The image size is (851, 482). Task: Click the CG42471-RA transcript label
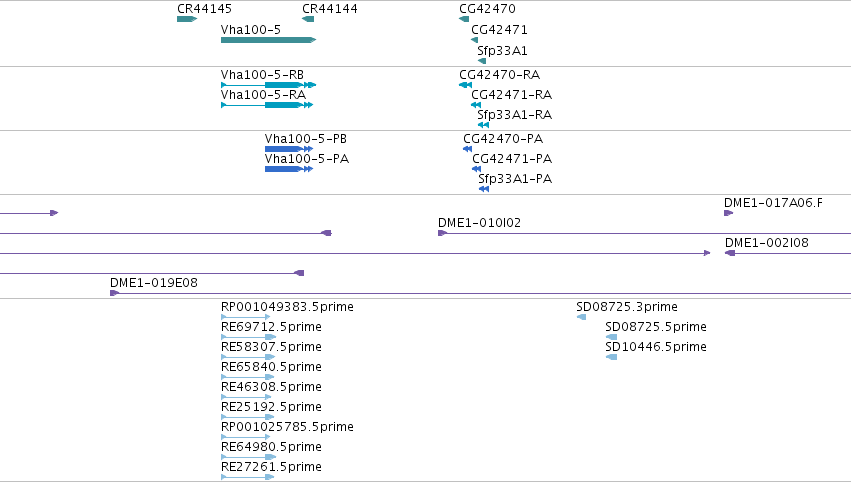[511, 95]
